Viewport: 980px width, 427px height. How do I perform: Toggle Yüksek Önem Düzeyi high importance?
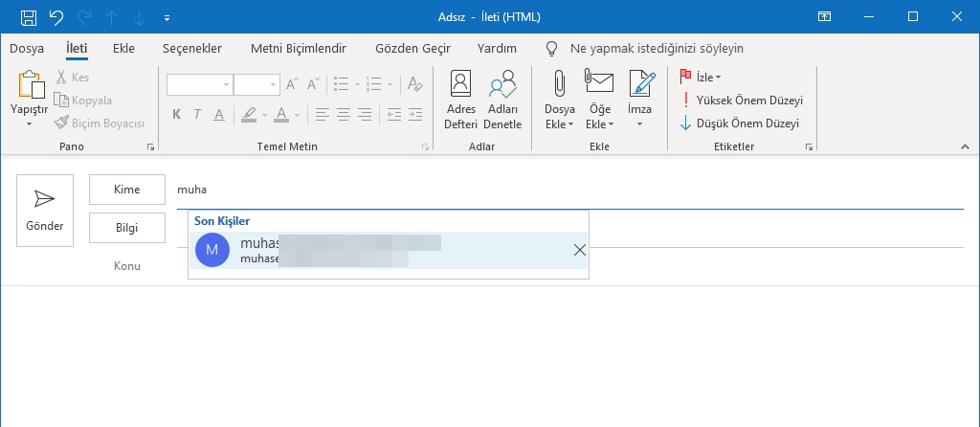coord(741,100)
